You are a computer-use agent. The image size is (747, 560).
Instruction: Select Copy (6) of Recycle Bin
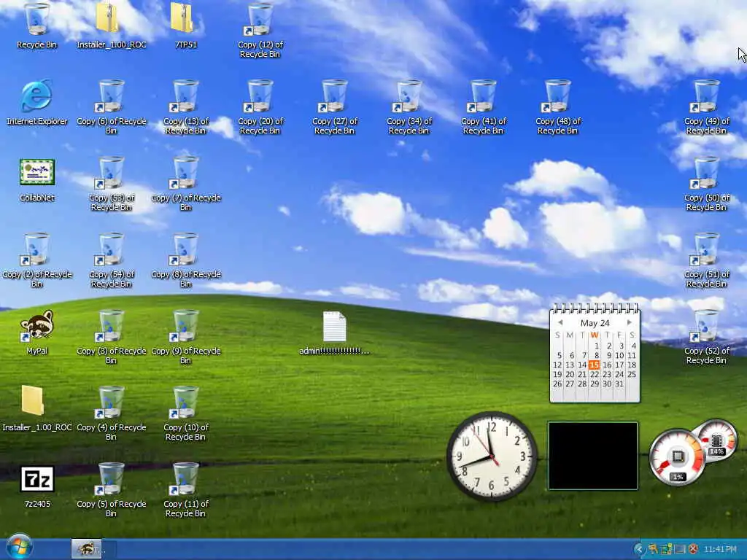pos(111,107)
